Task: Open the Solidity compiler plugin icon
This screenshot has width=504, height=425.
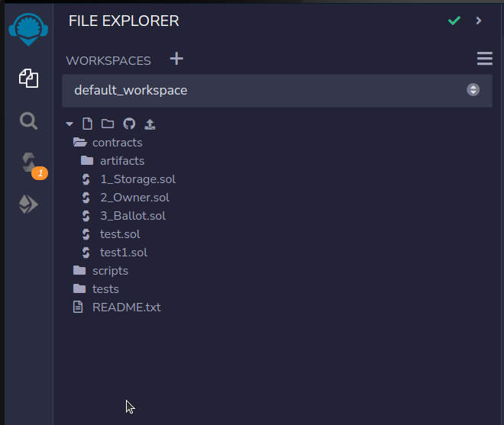Action: (x=29, y=163)
